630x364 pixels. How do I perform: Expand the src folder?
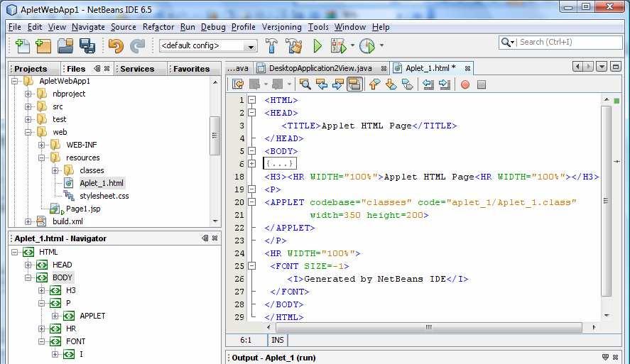(x=28, y=106)
